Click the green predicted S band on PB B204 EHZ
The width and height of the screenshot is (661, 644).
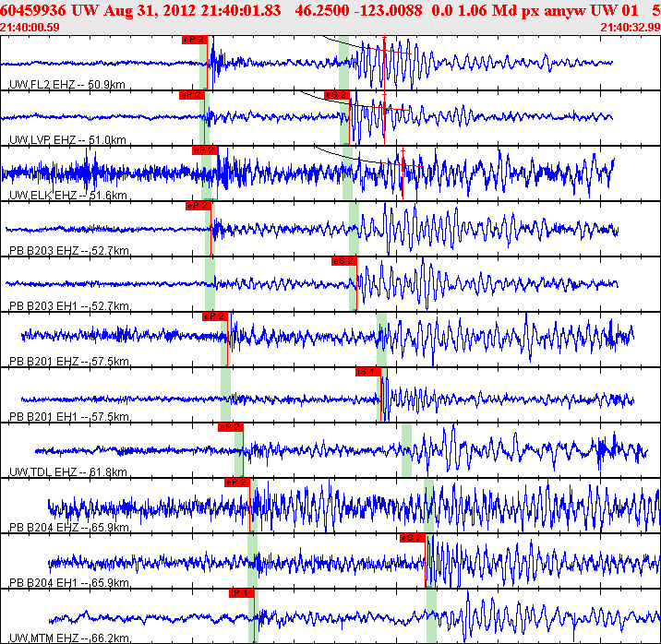428,506
